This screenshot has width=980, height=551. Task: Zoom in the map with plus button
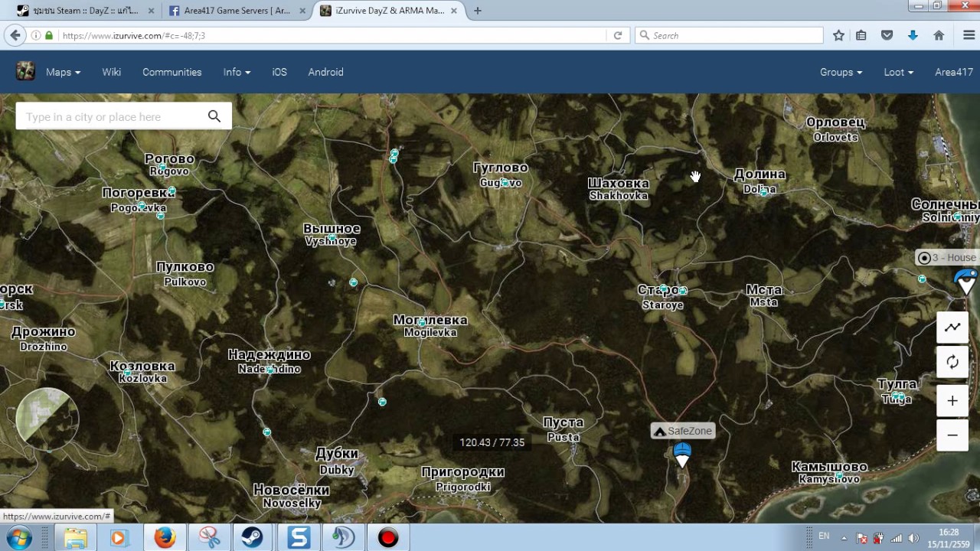point(952,401)
